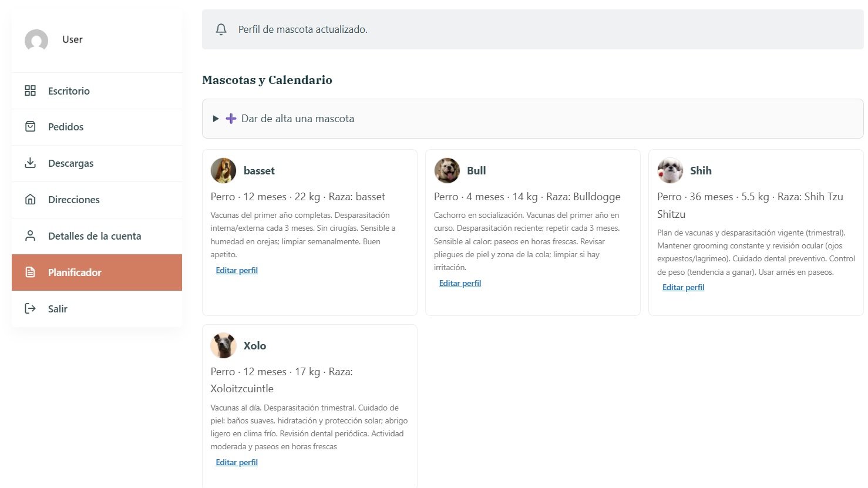Click the Planificador document icon

(x=31, y=272)
